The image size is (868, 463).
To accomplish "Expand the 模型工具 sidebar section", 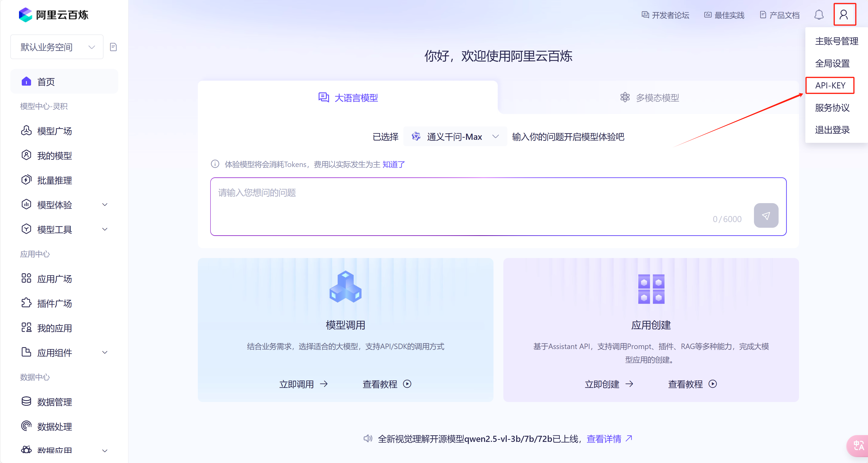I will coord(104,229).
